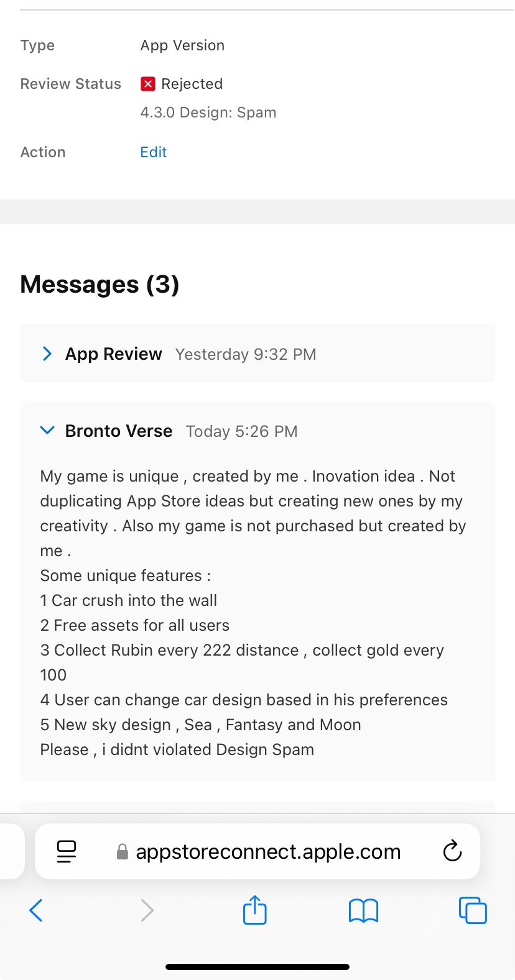Open the bookmarks book icon
The width and height of the screenshot is (515, 980).
363,911
